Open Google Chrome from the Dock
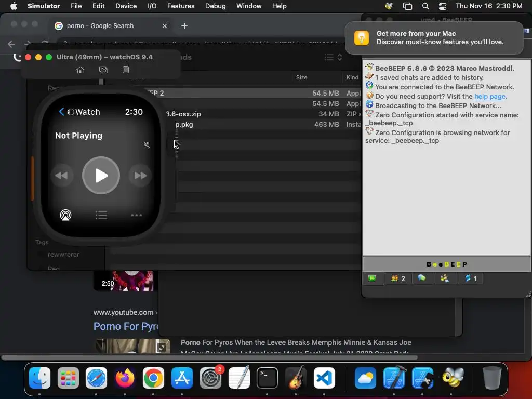This screenshot has width=532, height=399. click(153, 378)
